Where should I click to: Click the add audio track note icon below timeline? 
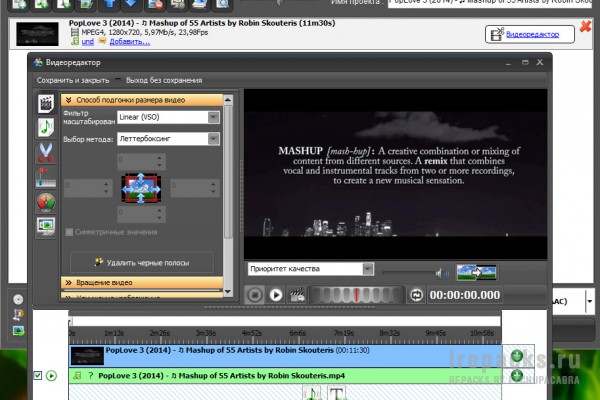[x=313, y=393]
